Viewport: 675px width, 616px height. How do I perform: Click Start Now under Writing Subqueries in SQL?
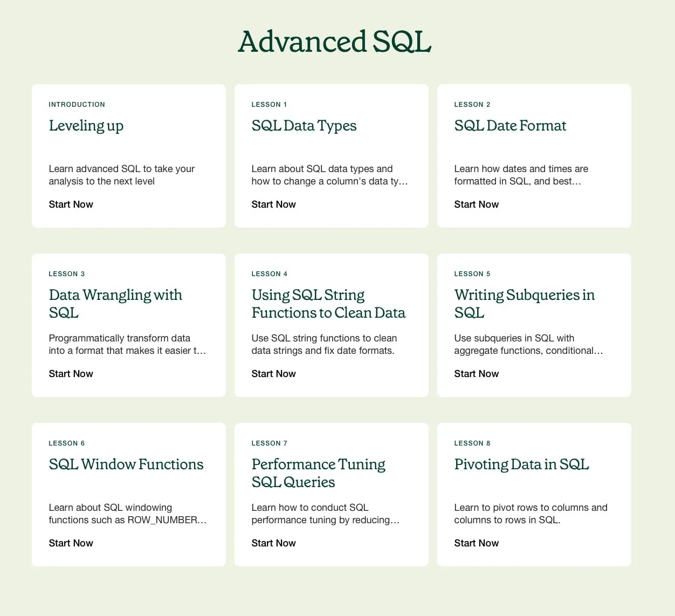476,374
